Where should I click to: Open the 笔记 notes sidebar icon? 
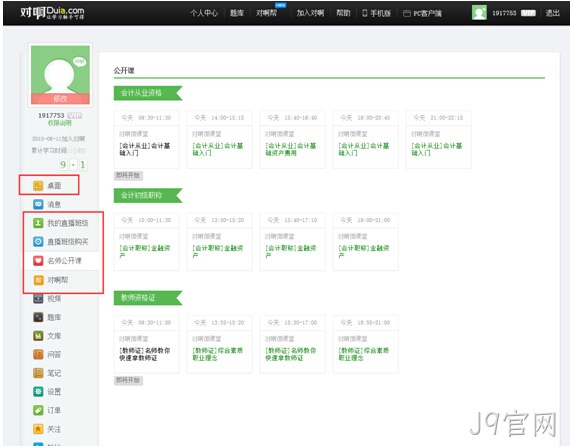pos(38,373)
